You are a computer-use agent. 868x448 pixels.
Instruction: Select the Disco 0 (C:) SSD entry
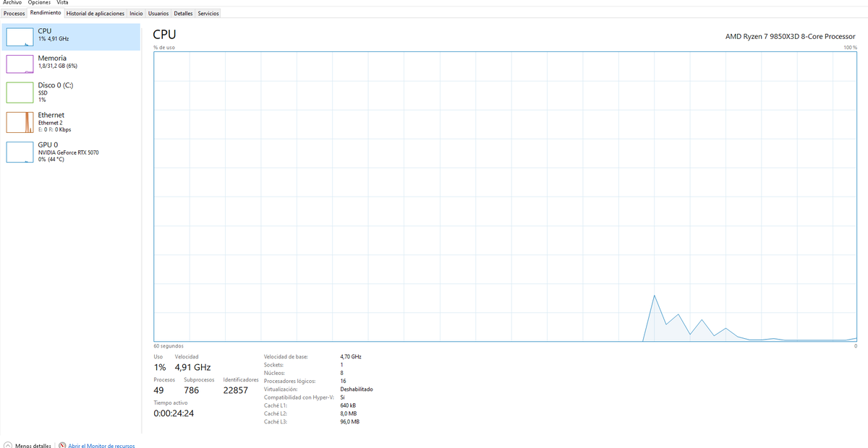pos(71,92)
